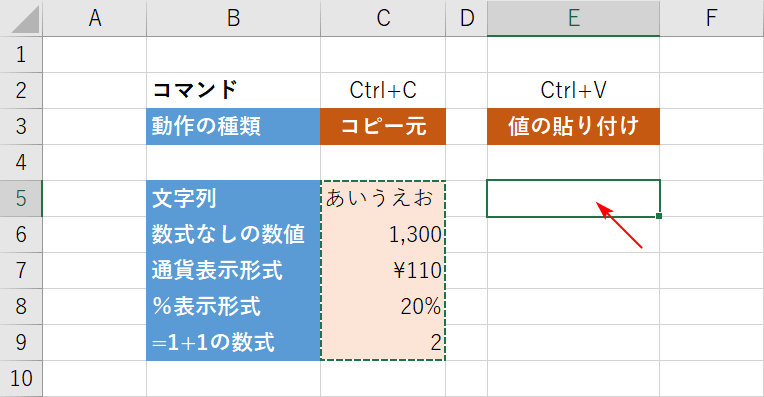Select row 3 header
The width and height of the screenshot is (764, 397).
[x=21, y=127]
